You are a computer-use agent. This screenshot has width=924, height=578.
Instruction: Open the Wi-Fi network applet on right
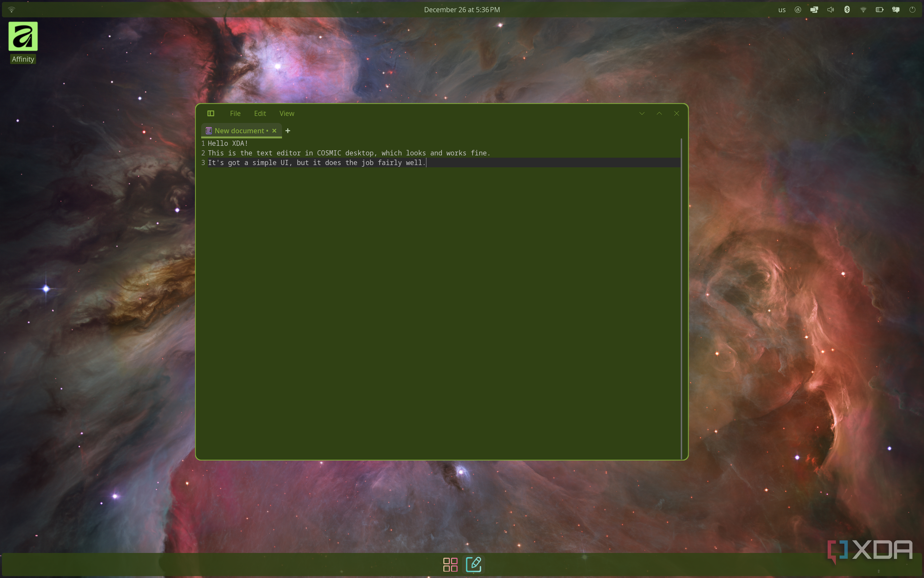863,10
